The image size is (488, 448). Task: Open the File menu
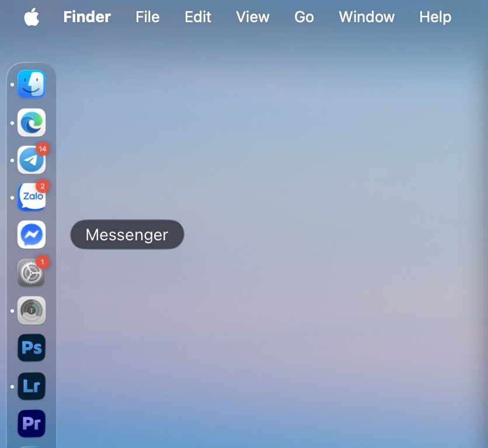pos(148,17)
